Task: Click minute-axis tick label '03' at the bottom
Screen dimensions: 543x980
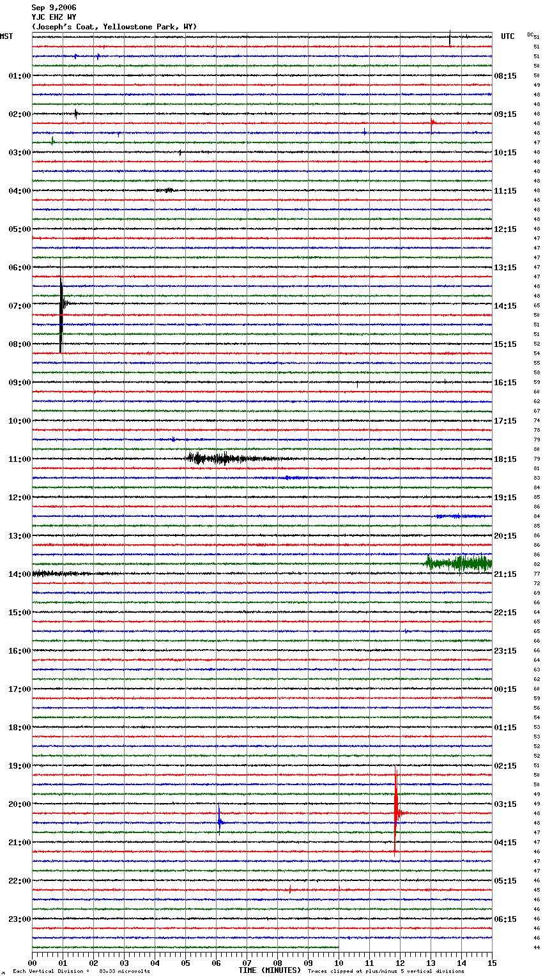Action: tap(124, 963)
